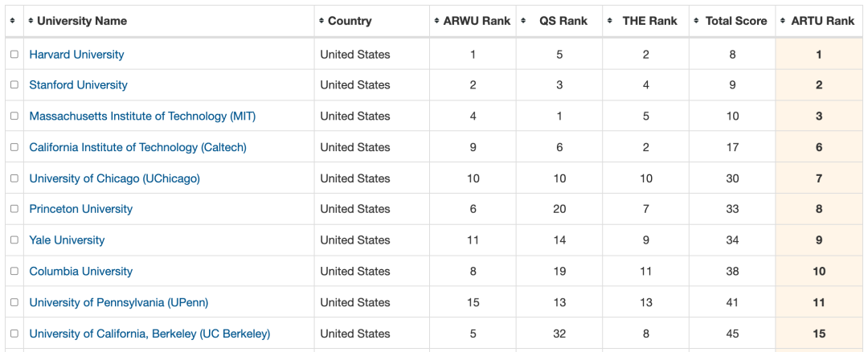Sort by ARTU Rank column arrows
The height and width of the screenshot is (352, 868).
(783, 21)
